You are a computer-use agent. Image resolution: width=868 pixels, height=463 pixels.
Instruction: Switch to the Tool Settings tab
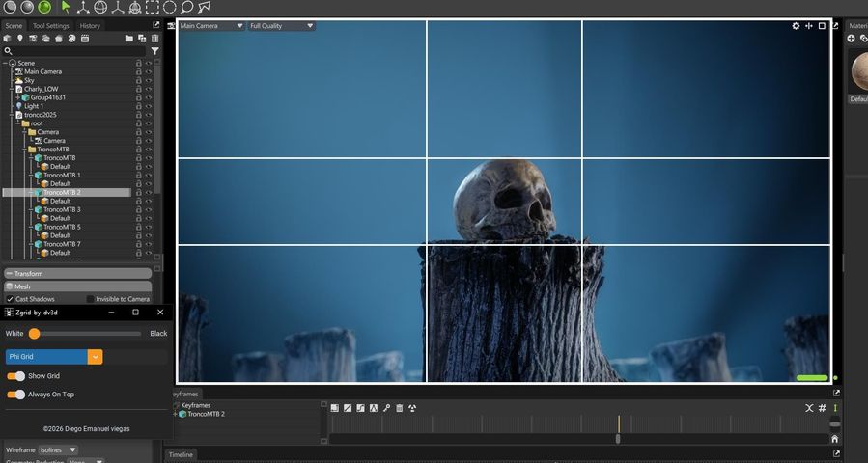click(51, 26)
